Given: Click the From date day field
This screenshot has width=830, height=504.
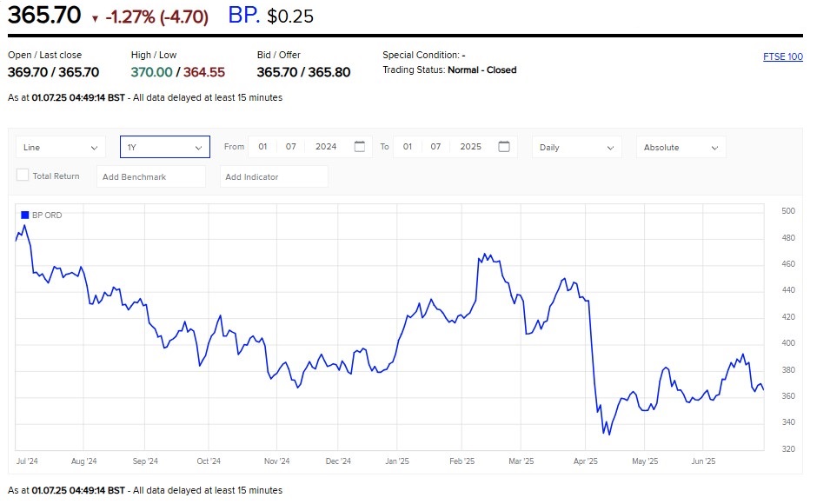Looking at the screenshot, I should [x=262, y=147].
